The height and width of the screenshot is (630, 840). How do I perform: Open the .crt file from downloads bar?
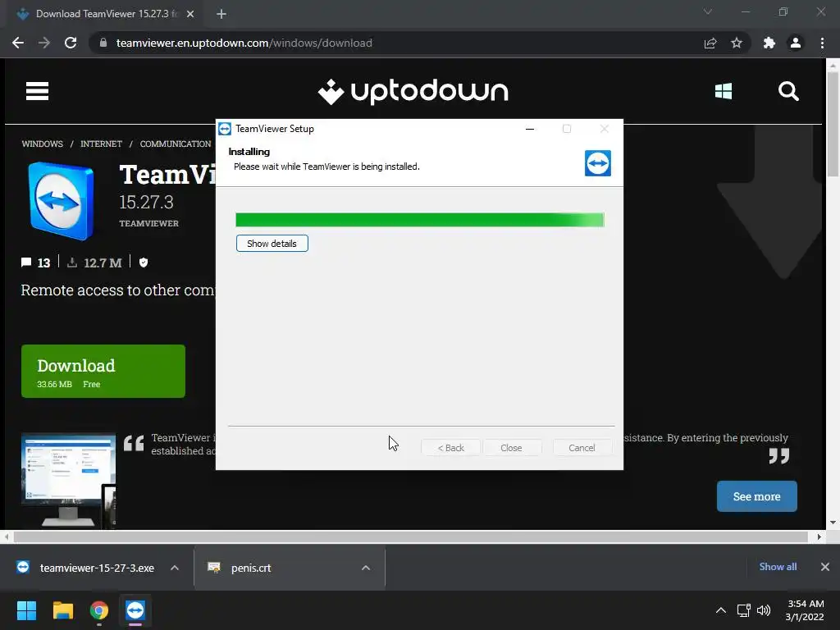tap(251, 568)
